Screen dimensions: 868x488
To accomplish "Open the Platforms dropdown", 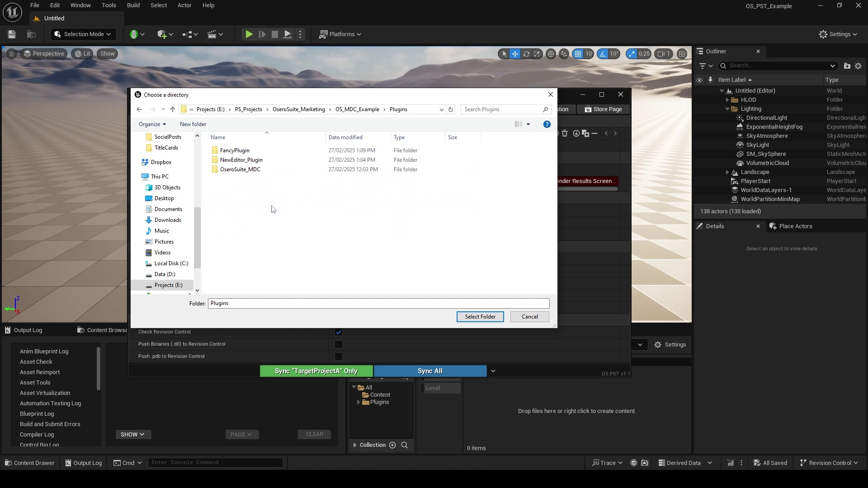I will [340, 34].
